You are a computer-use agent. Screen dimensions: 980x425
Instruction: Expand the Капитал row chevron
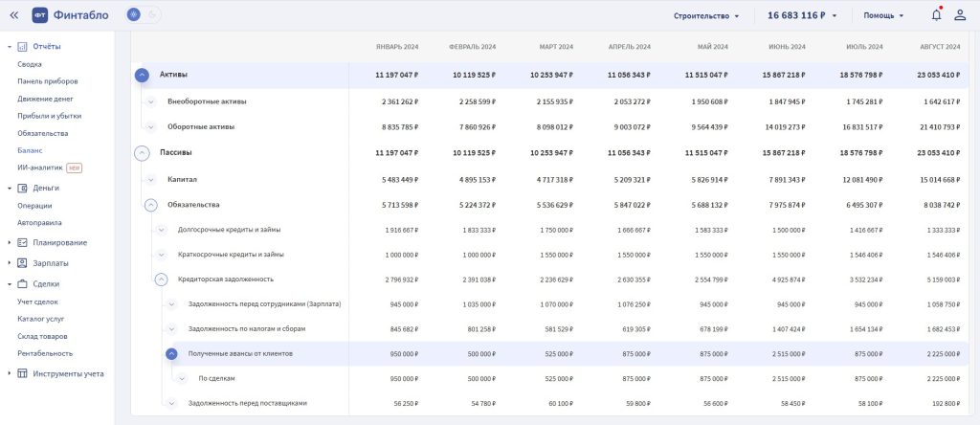point(150,179)
